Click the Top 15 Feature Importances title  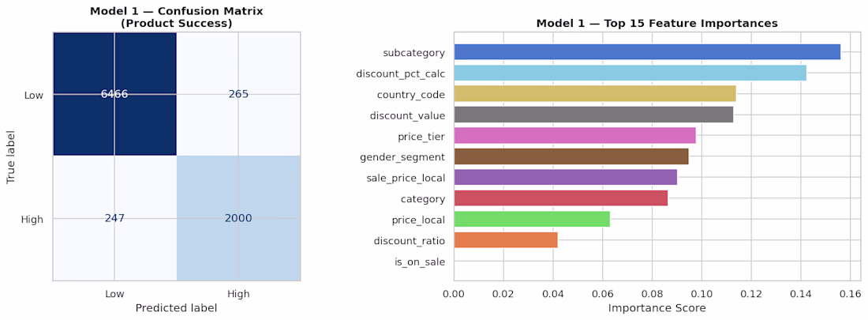click(657, 24)
